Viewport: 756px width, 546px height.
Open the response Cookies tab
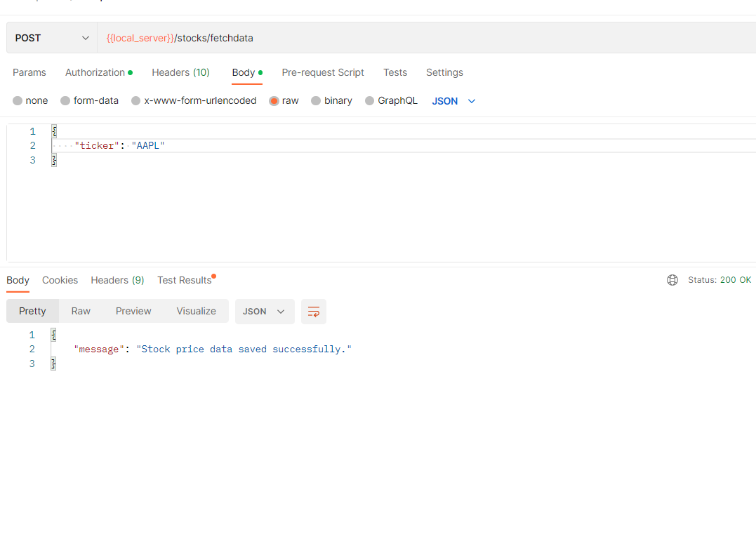click(x=60, y=280)
